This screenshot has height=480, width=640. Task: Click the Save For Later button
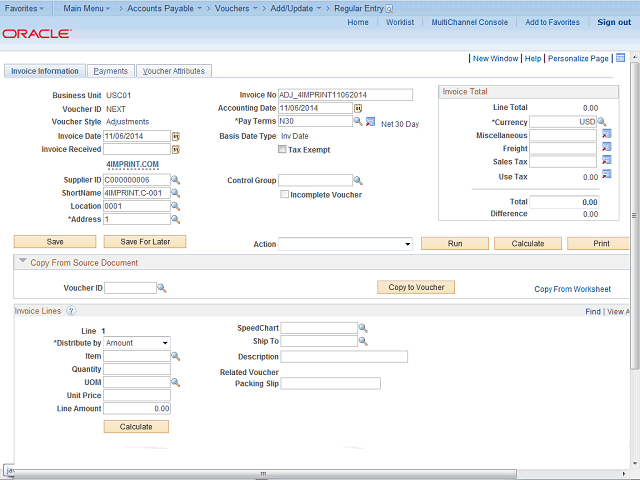point(146,242)
